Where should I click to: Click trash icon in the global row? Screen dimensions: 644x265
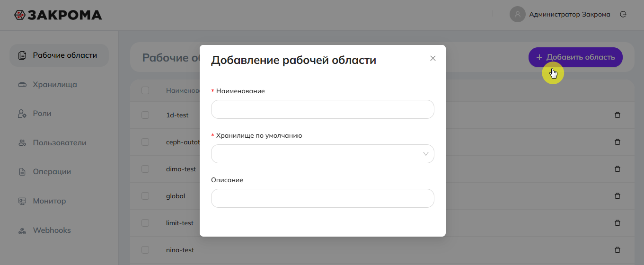coord(617,196)
